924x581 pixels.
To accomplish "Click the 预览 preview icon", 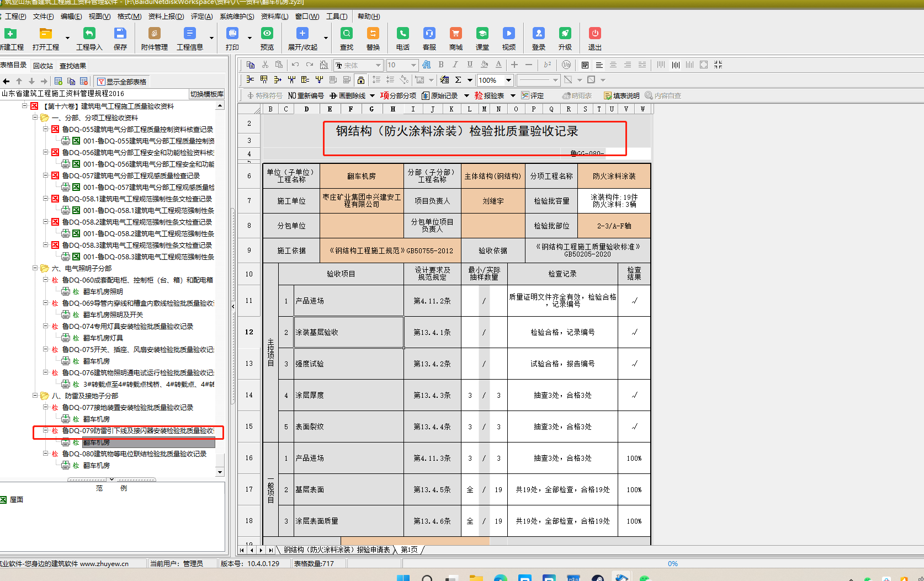I will point(267,34).
